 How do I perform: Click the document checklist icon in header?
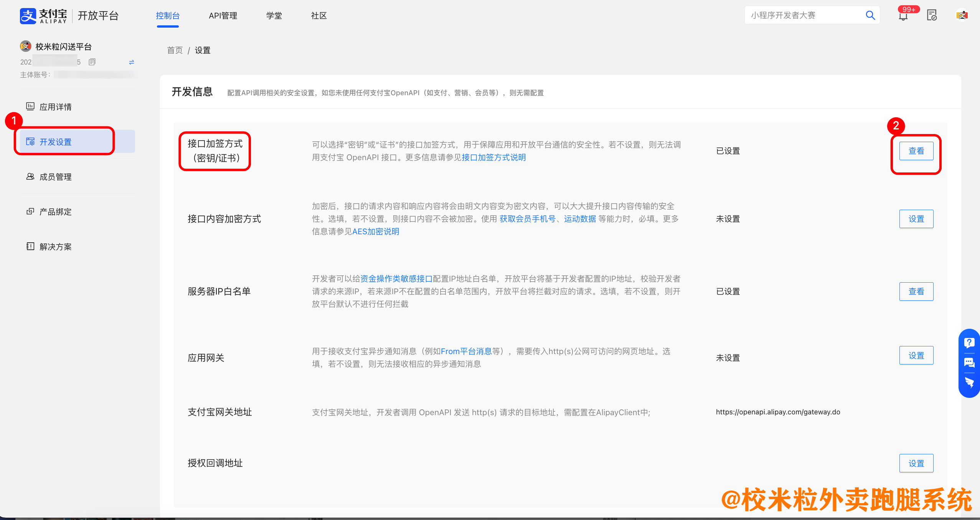click(x=932, y=15)
